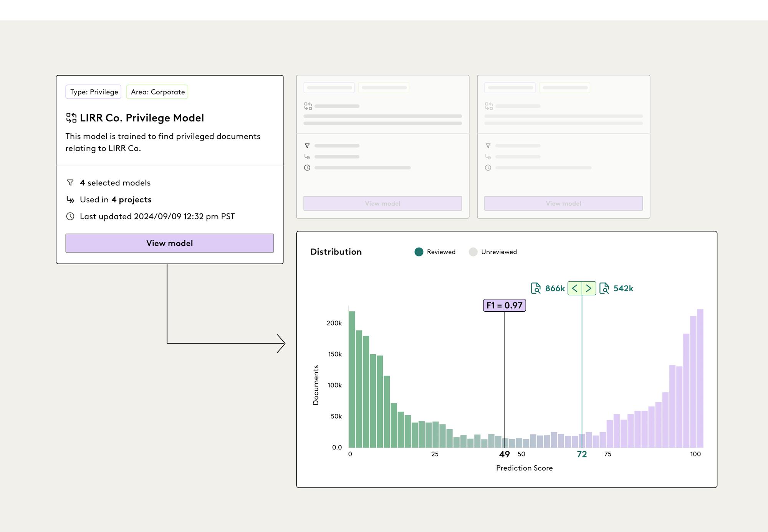The height and width of the screenshot is (532, 768).
Task: Click the arrow icon next to Used in 4 projects
Action: point(70,200)
